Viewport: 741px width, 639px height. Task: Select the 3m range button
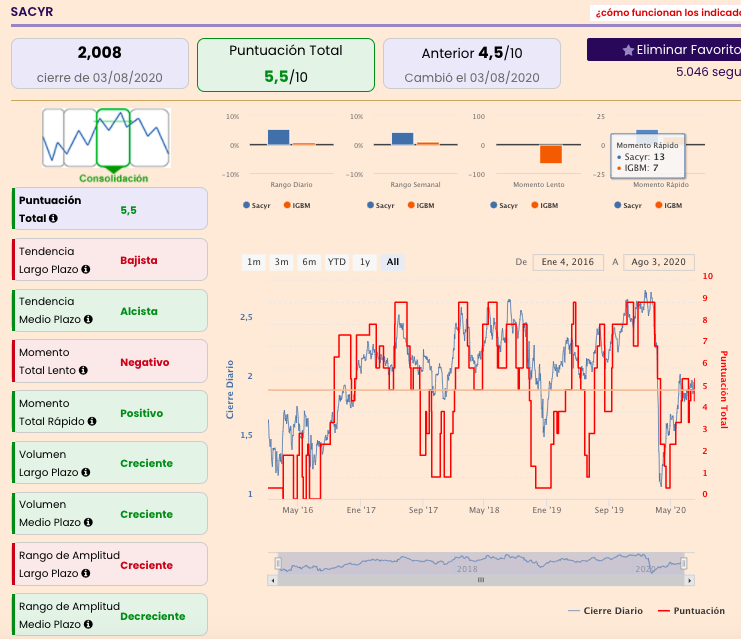282,262
